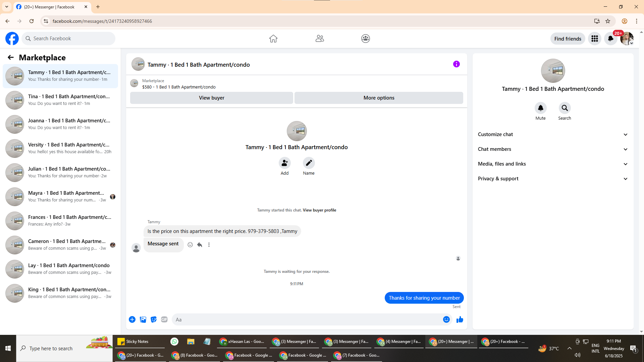
Task: Open Tina apartment conversation
Action: (x=60, y=100)
